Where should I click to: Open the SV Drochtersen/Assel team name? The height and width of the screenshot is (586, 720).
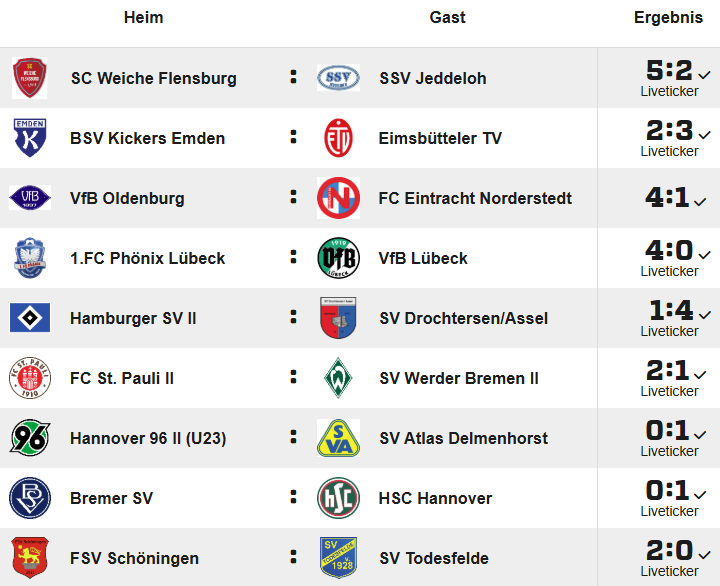(464, 318)
